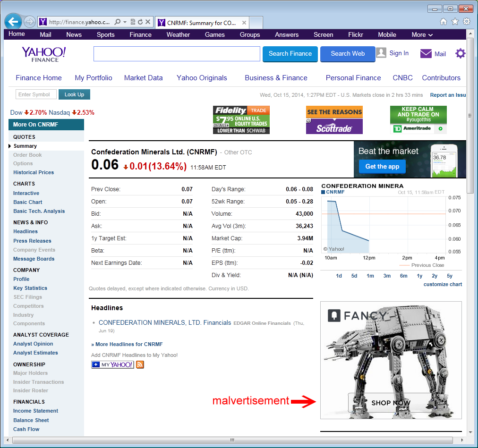Click the customize chart link
The width and height of the screenshot is (478, 448).
pos(443,284)
